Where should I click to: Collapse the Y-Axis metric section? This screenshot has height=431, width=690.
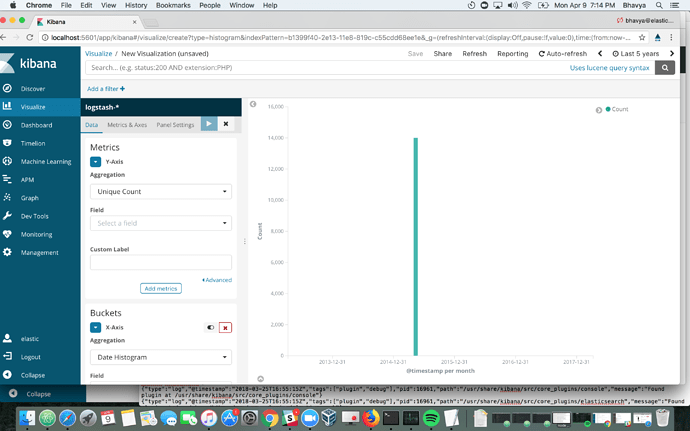click(95, 162)
